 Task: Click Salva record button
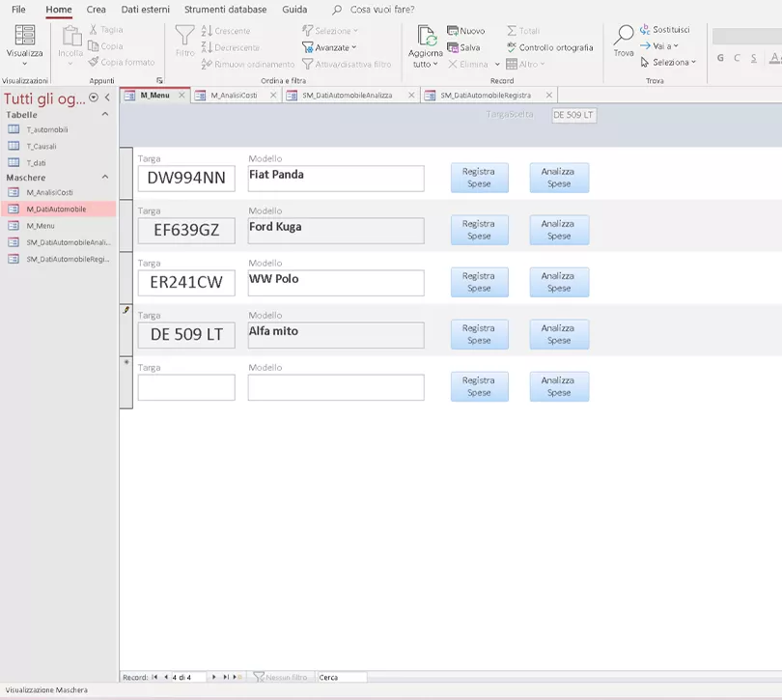(x=463, y=47)
